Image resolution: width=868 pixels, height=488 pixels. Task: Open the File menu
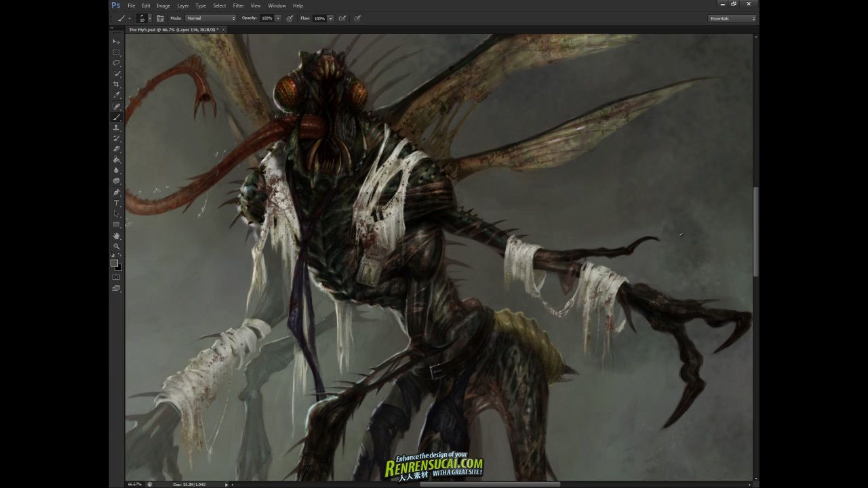click(x=132, y=5)
